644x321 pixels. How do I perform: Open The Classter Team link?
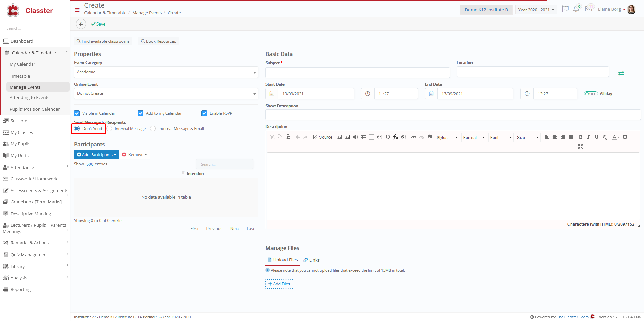coord(573,317)
